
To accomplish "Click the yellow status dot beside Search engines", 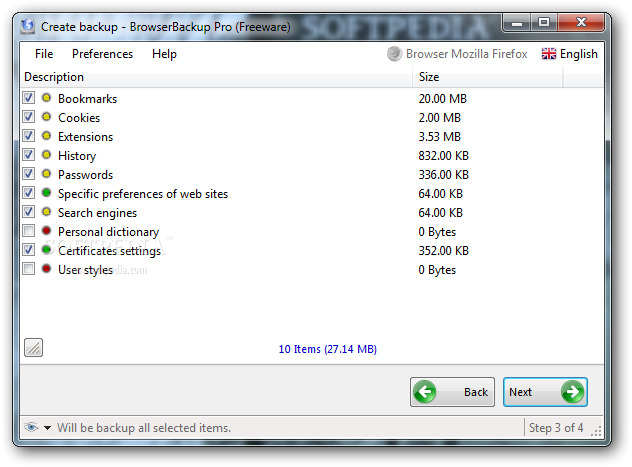I will coord(46,212).
